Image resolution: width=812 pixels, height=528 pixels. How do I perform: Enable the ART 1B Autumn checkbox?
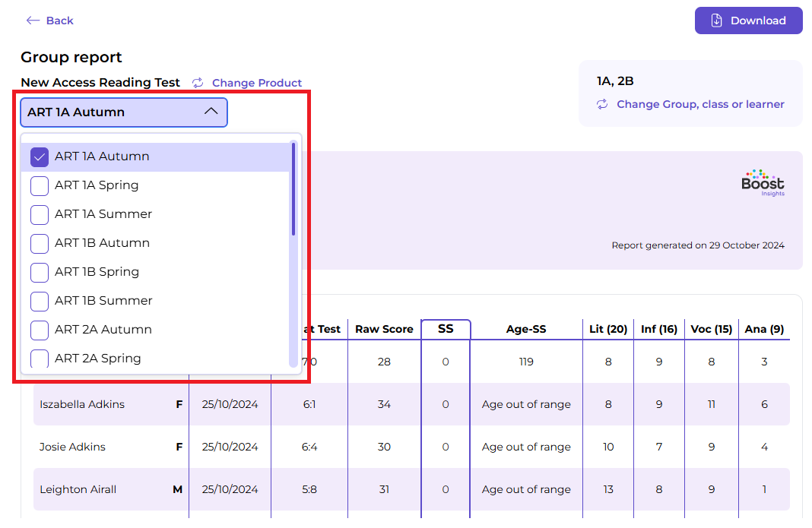(x=40, y=243)
